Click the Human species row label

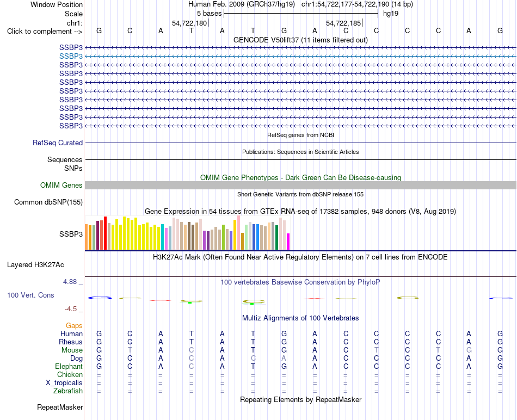pyautogui.click(x=71, y=333)
